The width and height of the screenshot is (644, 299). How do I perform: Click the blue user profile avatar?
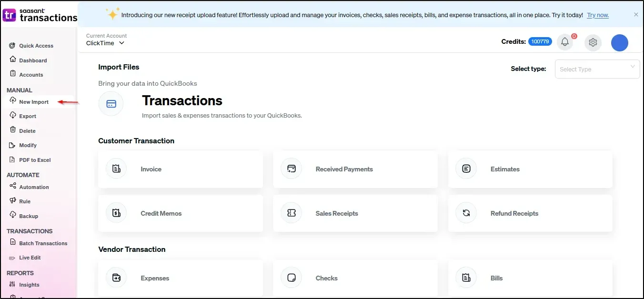pyautogui.click(x=619, y=43)
